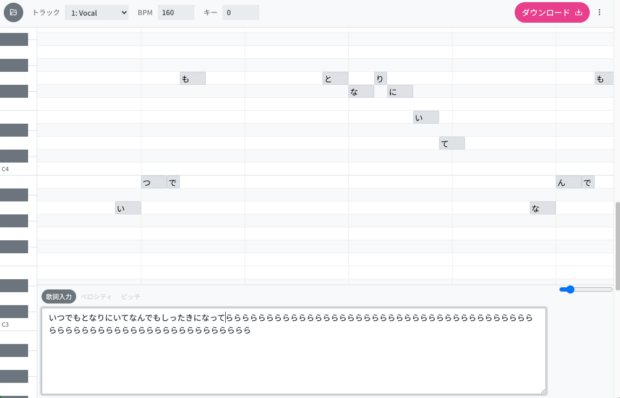Focus the BPM 160 input field

(x=176, y=13)
